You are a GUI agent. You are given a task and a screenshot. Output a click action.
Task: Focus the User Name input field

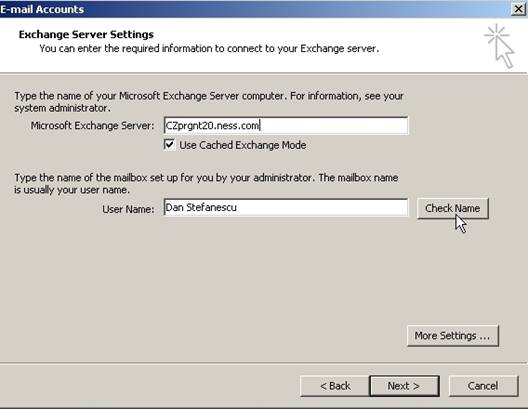[x=286, y=207]
